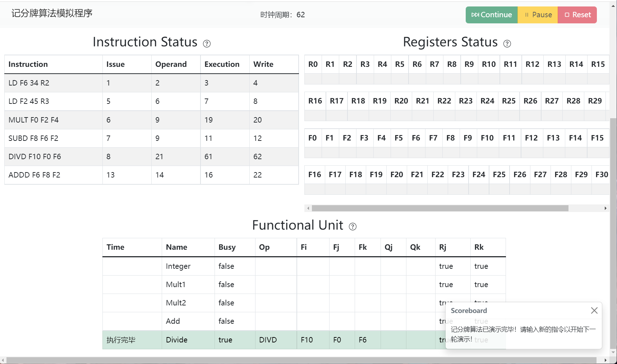The width and height of the screenshot is (617, 364).
Task: Click the Integer functional unit name
Action: coord(178,266)
